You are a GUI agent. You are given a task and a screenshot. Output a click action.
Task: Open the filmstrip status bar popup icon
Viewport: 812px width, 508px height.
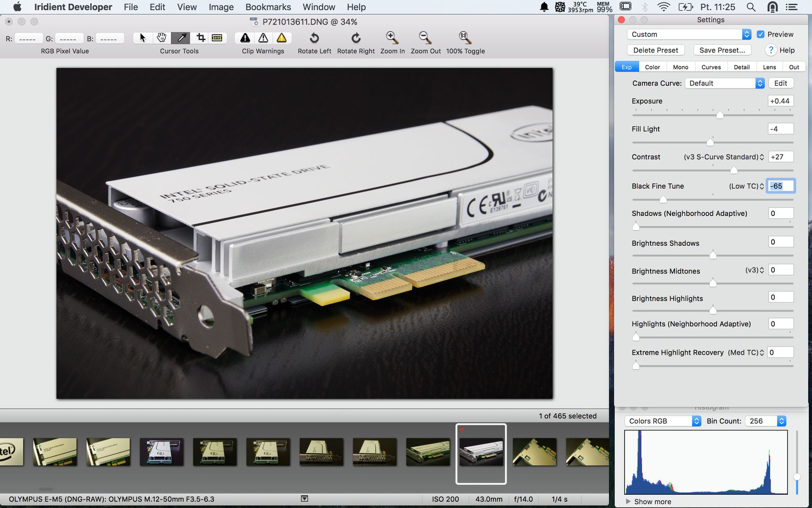pyautogui.click(x=304, y=499)
